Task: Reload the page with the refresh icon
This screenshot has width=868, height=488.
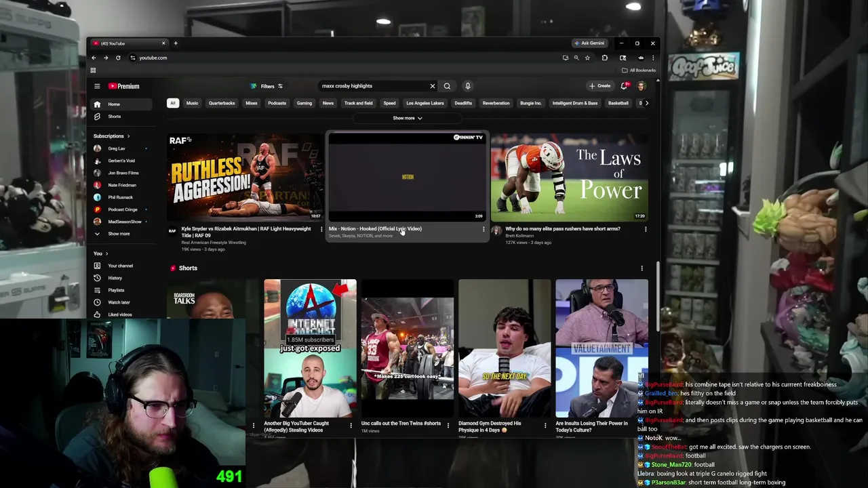Action: (118, 58)
